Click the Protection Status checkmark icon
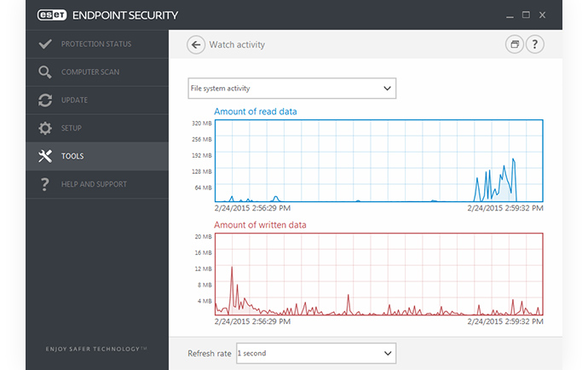This screenshot has height=370, width=588. pyautogui.click(x=45, y=43)
